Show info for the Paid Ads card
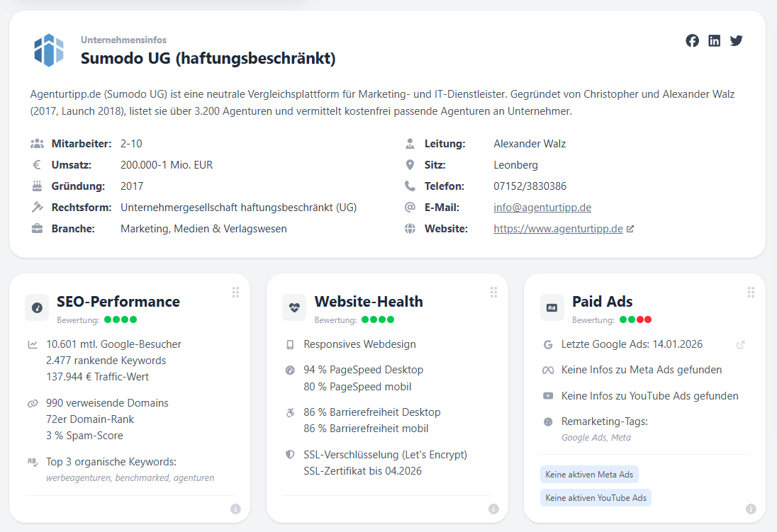The image size is (777, 532). 751,509
